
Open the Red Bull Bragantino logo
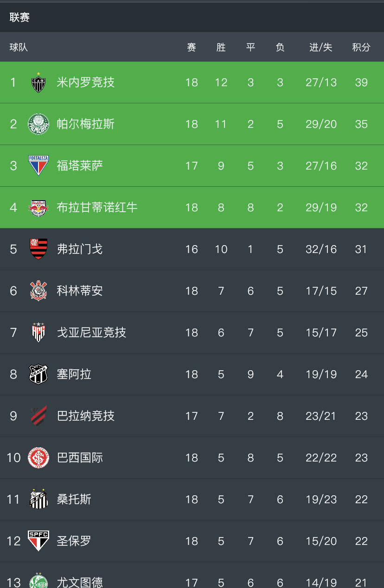[x=38, y=208]
